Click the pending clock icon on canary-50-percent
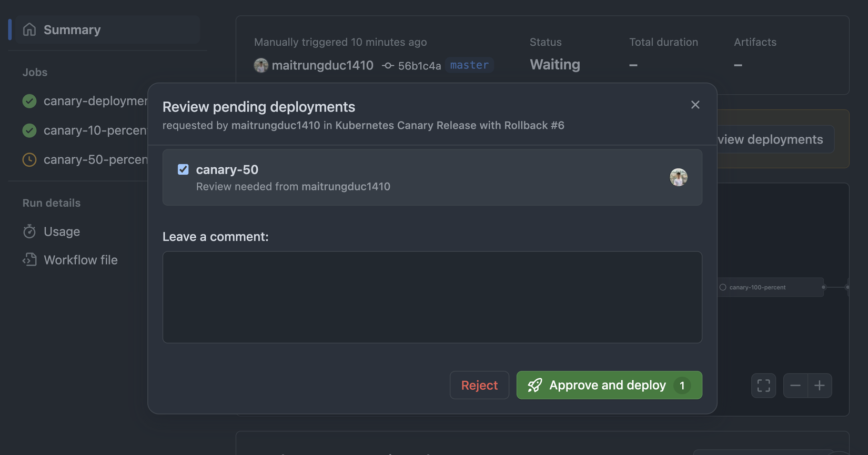 click(x=29, y=159)
